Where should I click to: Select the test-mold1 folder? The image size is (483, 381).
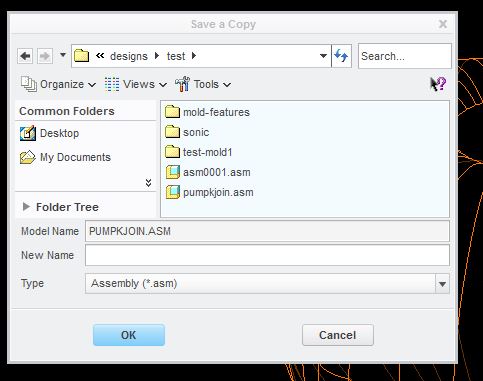(198, 152)
